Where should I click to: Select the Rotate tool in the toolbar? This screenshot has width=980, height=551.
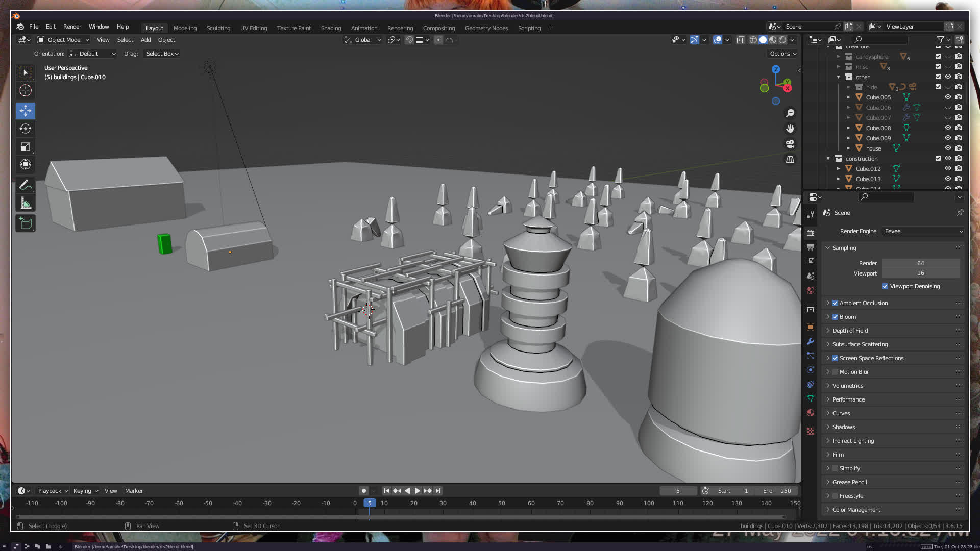pyautogui.click(x=26, y=129)
